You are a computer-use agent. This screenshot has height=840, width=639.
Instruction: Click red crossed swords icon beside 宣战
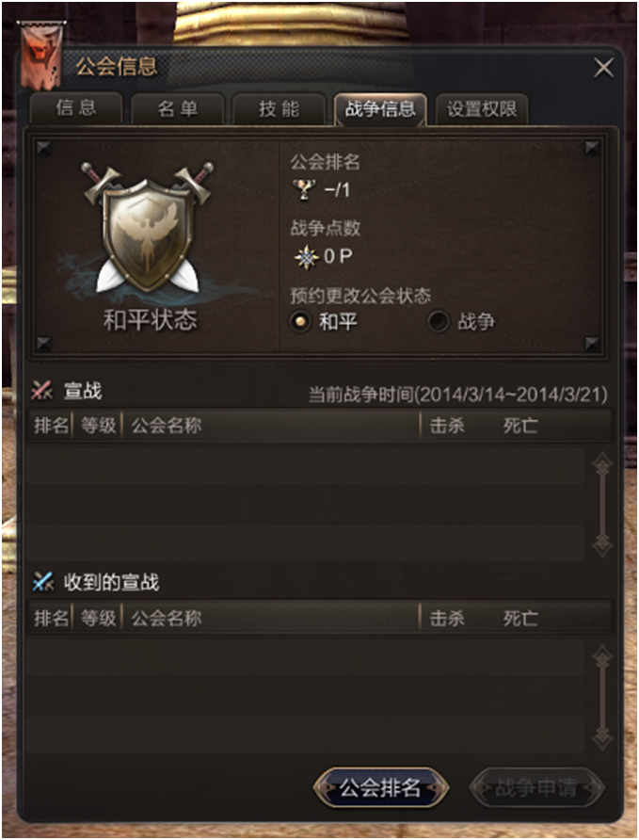pos(41,391)
